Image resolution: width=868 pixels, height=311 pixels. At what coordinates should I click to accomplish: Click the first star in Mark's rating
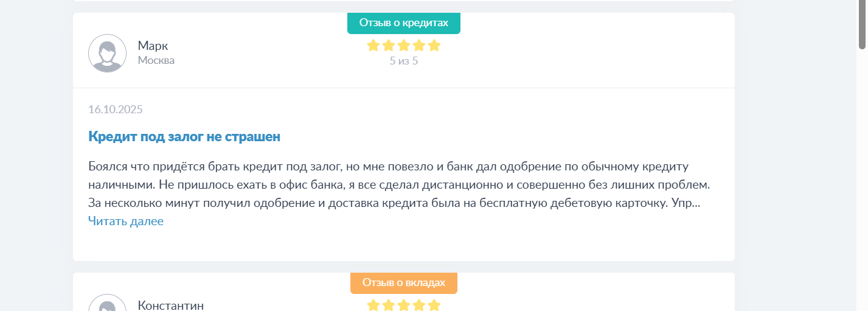[x=373, y=46]
